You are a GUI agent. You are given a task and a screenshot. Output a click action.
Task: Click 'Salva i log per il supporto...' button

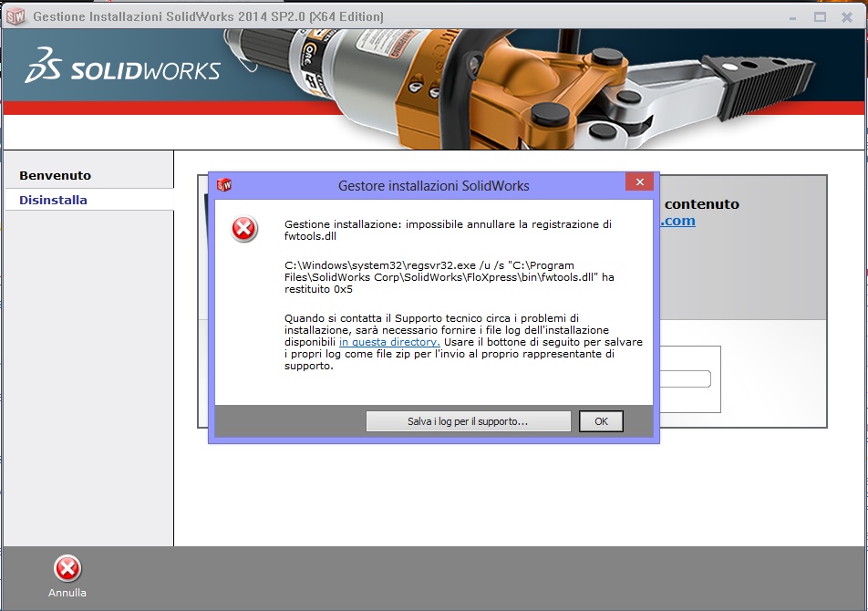[x=468, y=421]
